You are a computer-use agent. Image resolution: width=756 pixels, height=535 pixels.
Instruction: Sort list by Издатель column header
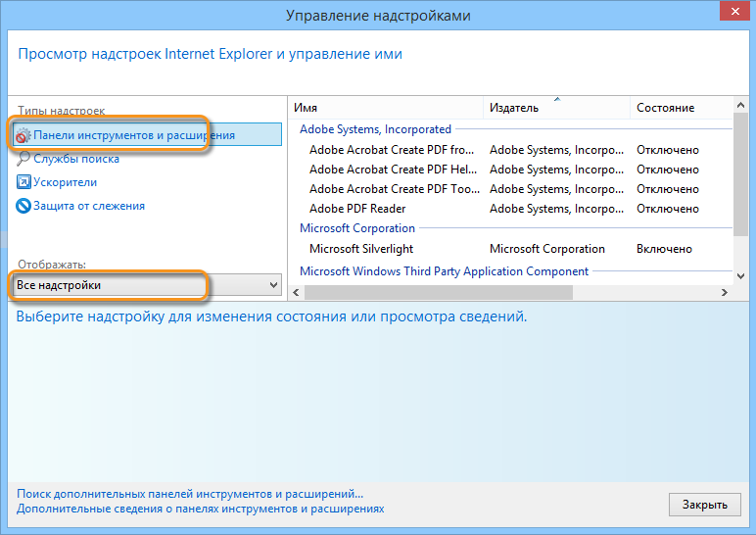click(x=556, y=108)
